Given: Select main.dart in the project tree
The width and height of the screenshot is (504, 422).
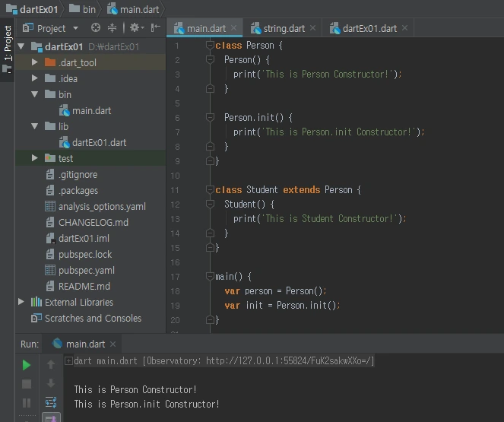Looking at the screenshot, I should pyautogui.click(x=85, y=110).
